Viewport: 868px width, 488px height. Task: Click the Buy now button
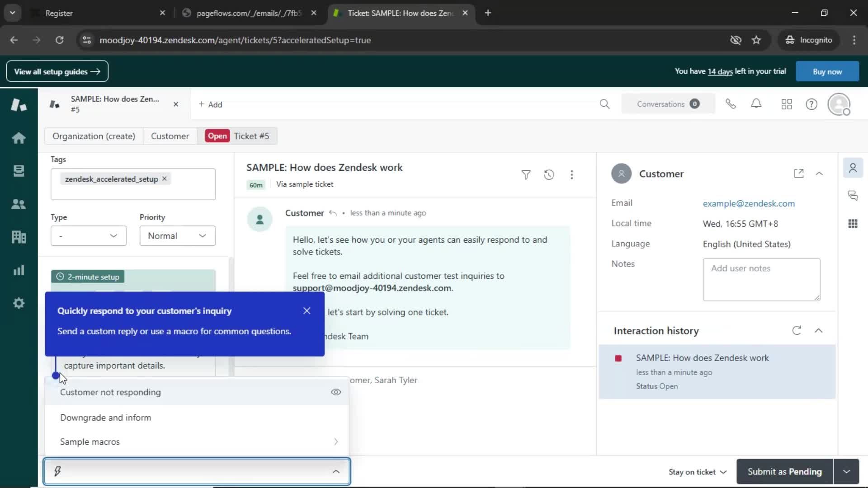(x=827, y=71)
